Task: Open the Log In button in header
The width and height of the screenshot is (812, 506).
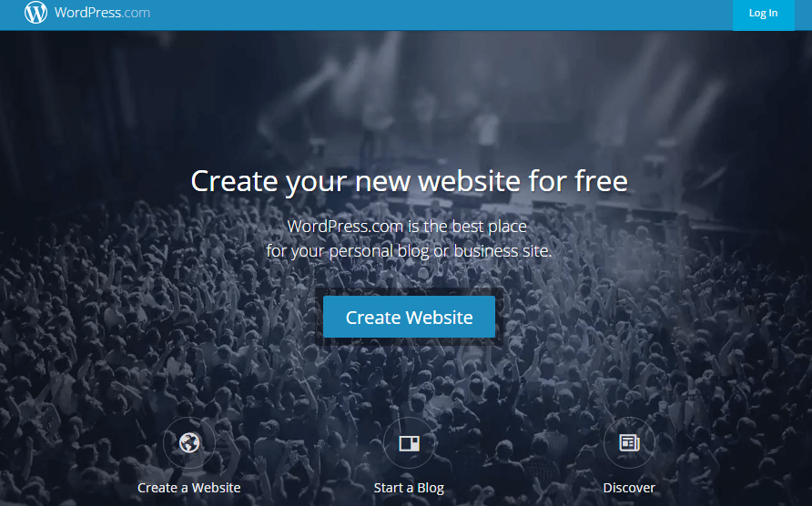Action: pos(764,14)
